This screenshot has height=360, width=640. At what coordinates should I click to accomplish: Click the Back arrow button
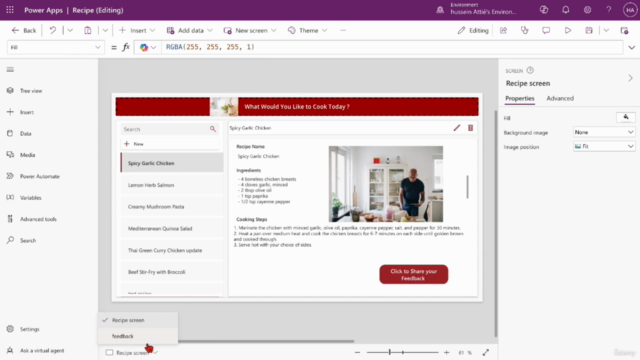point(24,31)
